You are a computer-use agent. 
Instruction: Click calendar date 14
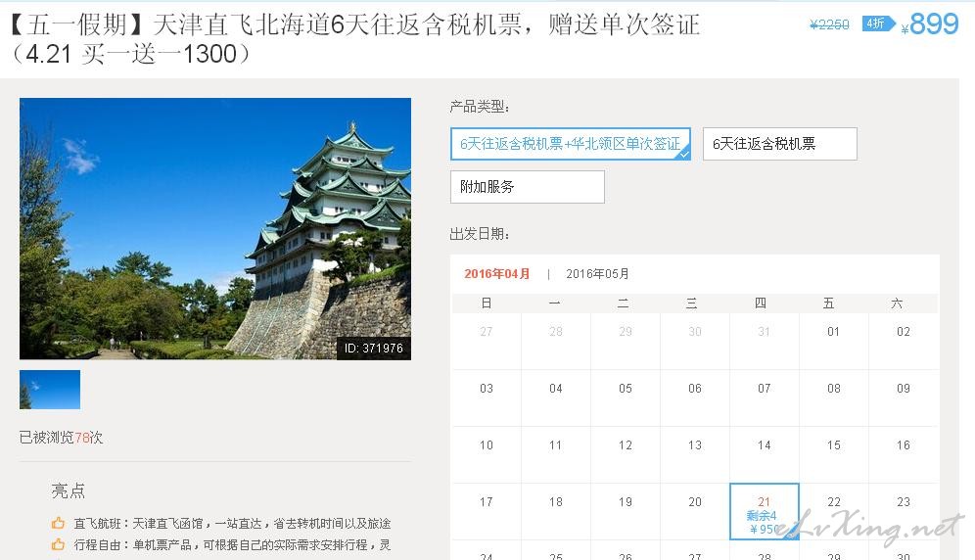pyautogui.click(x=765, y=444)
